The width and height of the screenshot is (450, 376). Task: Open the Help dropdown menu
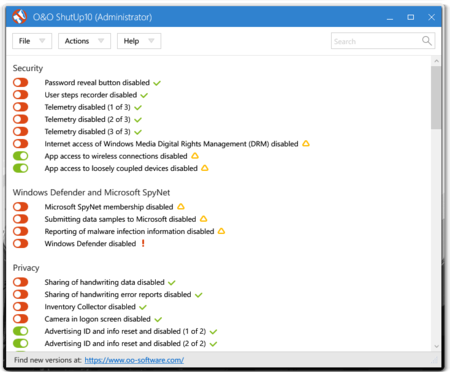tap(139, 41)
